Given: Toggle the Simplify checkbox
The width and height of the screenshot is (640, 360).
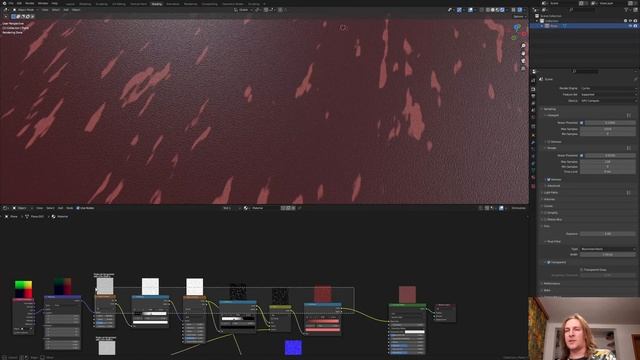Looking at the screenshot, I should click(x=546, y=213).
